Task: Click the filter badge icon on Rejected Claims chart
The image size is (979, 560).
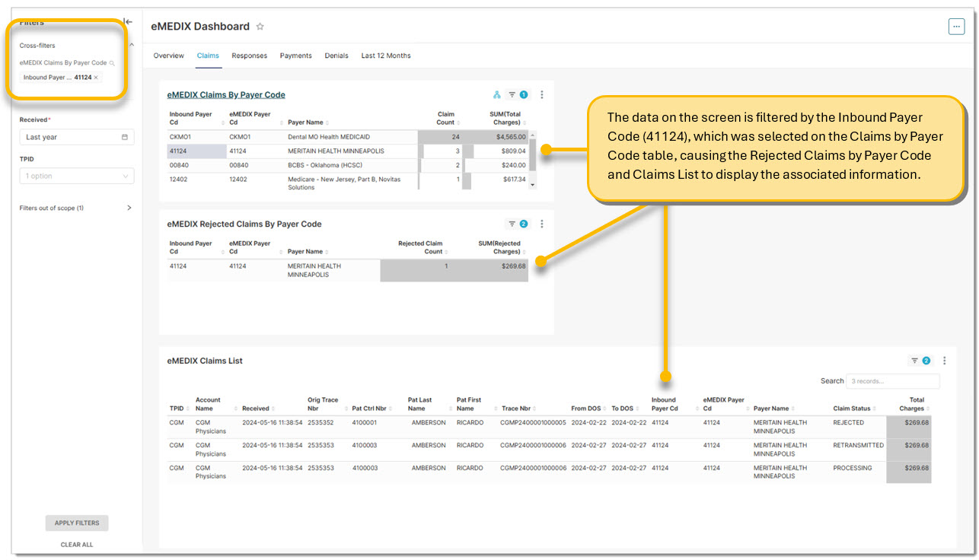Action: click(517, 224)
